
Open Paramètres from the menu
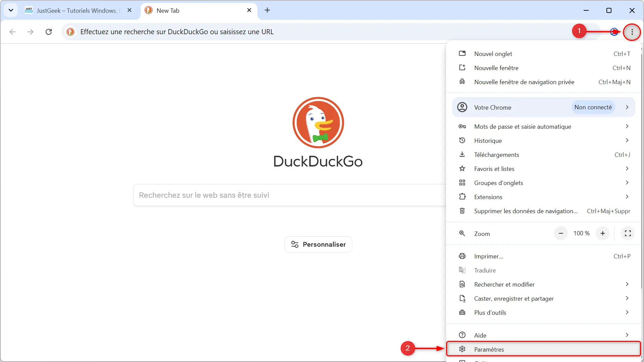click(544, 349)
